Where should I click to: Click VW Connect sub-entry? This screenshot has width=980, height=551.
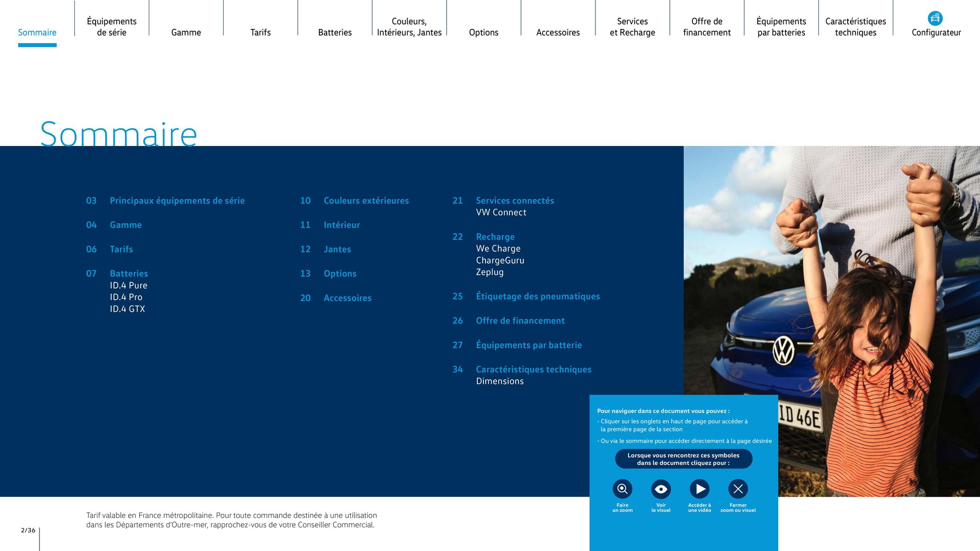pos(501,213)
